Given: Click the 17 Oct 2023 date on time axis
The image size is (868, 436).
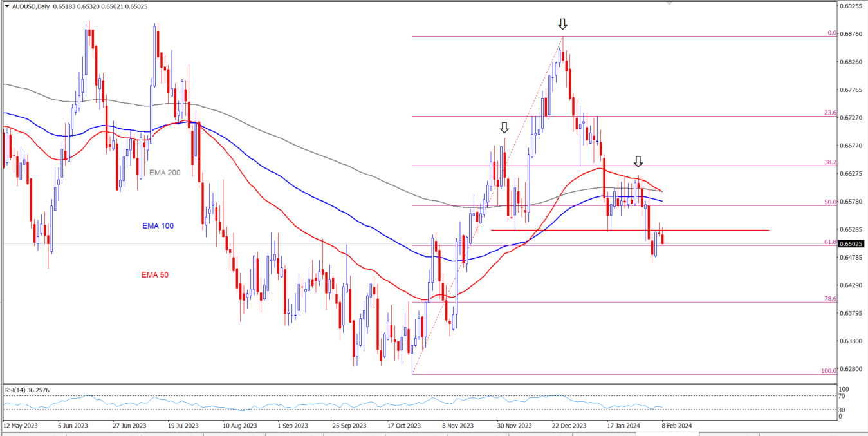Looking at the screenshot, I should pos(405,426).
